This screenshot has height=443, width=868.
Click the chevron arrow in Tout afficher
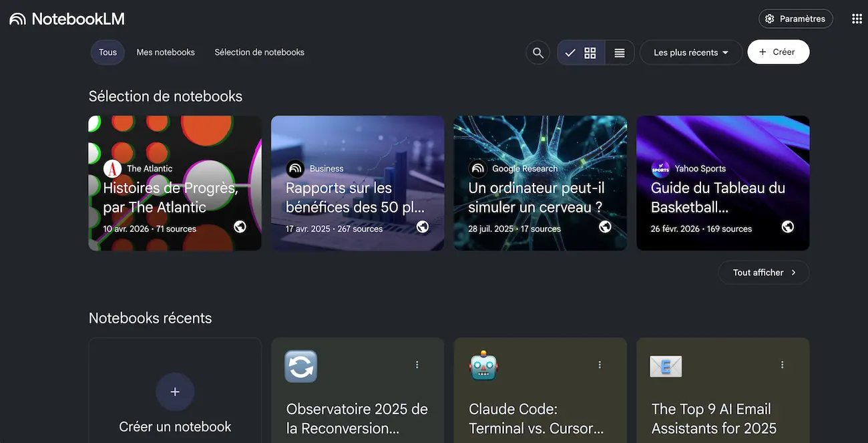point(793,273)
